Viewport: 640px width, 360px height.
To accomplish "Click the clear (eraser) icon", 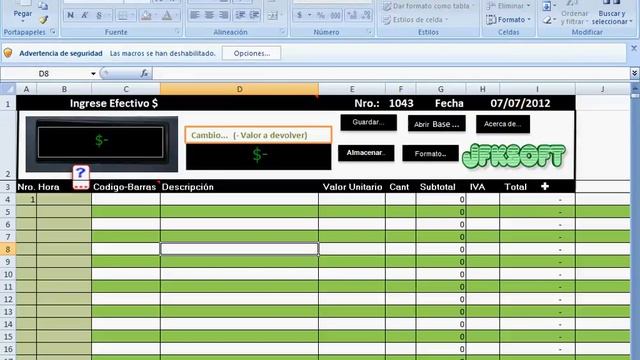I will click(x=547, y=20).
